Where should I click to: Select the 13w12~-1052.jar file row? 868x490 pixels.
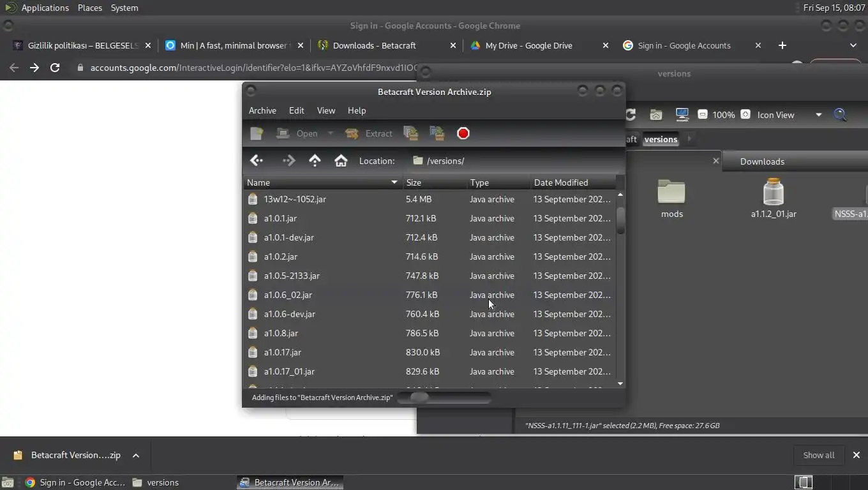tap(430, 199)
